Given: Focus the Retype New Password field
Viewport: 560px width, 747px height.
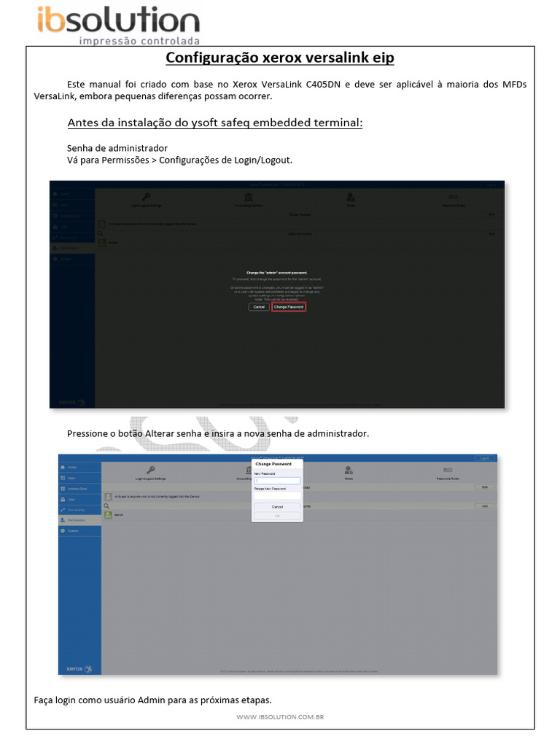Looking at the screenshot, I should (277, 496).
